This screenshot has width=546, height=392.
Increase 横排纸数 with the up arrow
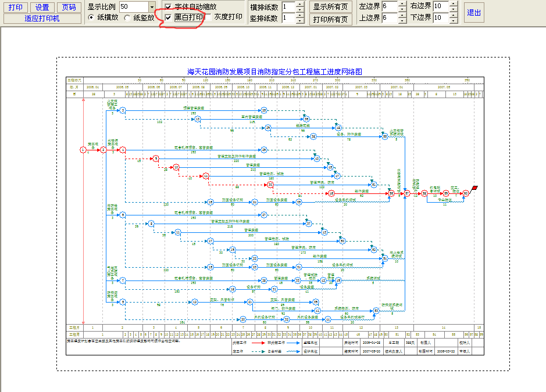[300, 4]
